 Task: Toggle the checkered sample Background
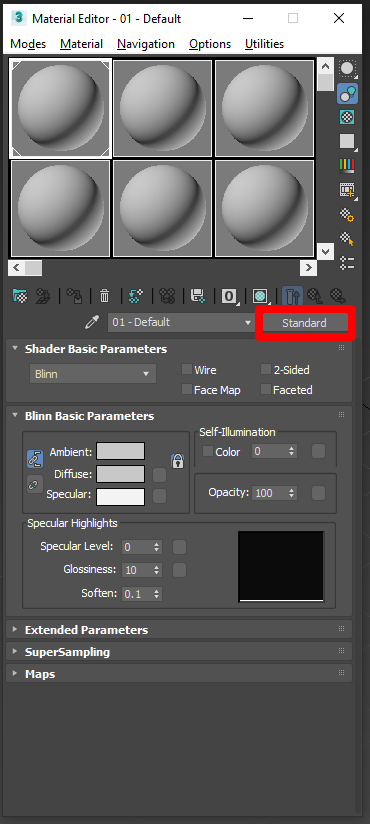click(x=347, y=117)
